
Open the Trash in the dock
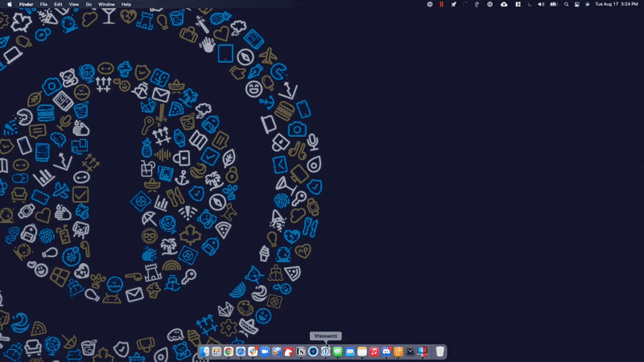click(x=440, y=352)
